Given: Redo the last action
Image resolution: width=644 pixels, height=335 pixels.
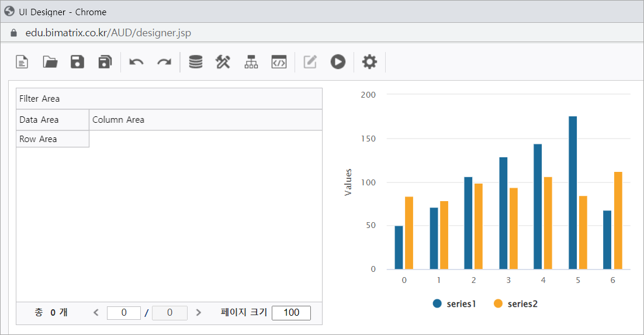Looking at the screenshot, I should (x=164, y=62).
